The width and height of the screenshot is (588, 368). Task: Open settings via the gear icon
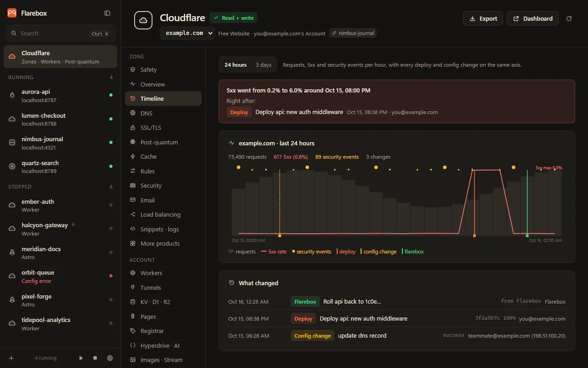point(110,358)
